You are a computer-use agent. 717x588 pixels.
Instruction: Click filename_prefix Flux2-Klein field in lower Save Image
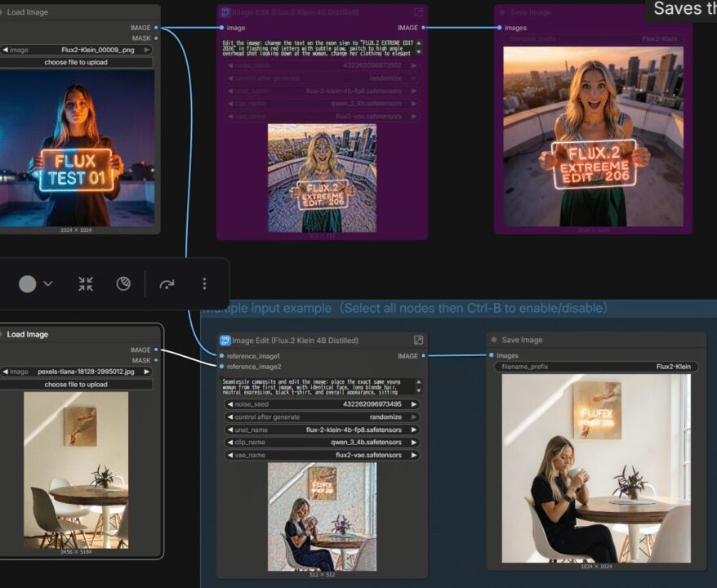(596, 367)
